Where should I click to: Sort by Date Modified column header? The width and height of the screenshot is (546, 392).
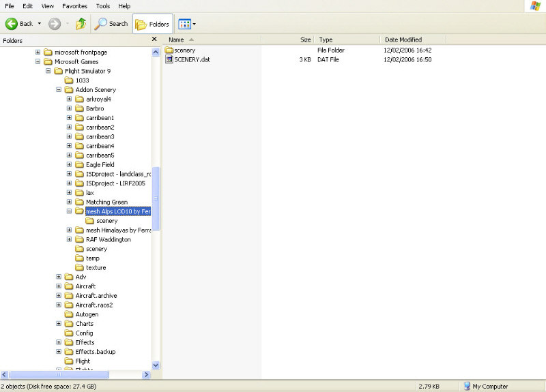[403, 40]
